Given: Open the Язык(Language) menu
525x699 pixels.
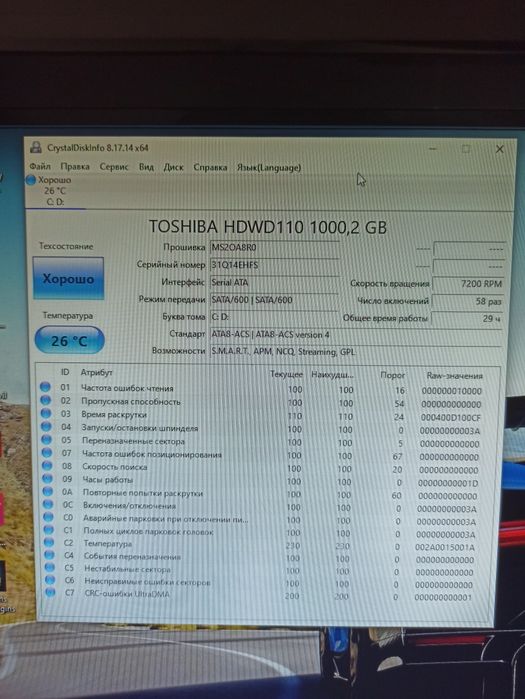Looking at the screenshot, I should click(269, 168).
